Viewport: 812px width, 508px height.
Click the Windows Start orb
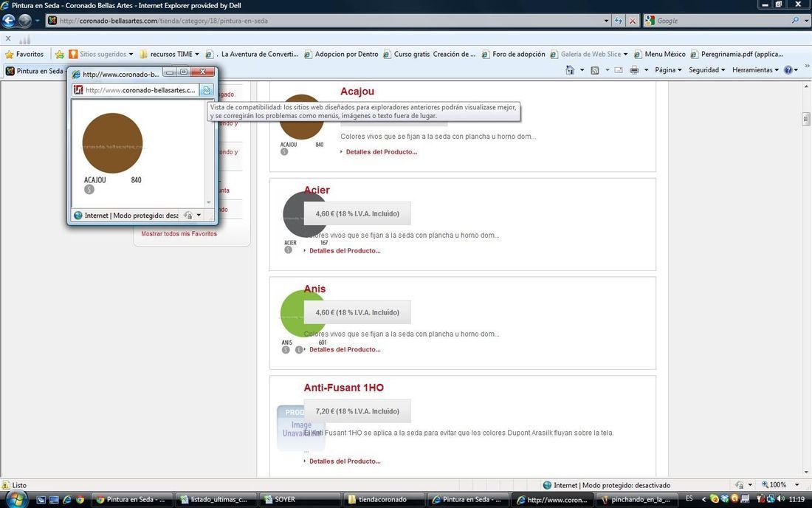coord(16,499)
